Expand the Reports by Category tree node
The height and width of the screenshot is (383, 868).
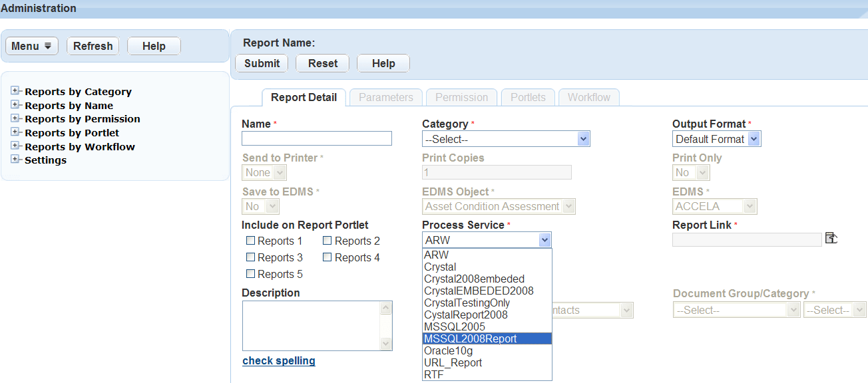(x=16, y=91)
